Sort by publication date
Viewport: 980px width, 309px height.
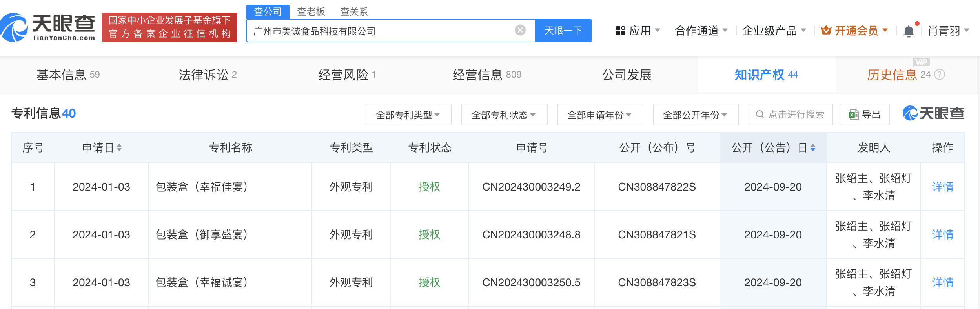[813, 147]
